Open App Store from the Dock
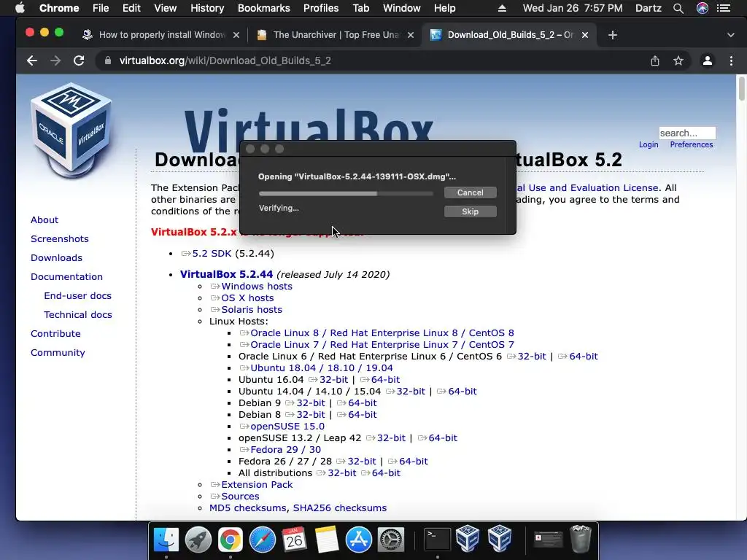Screen dimensions: 747x560 [x=359, y=540]
